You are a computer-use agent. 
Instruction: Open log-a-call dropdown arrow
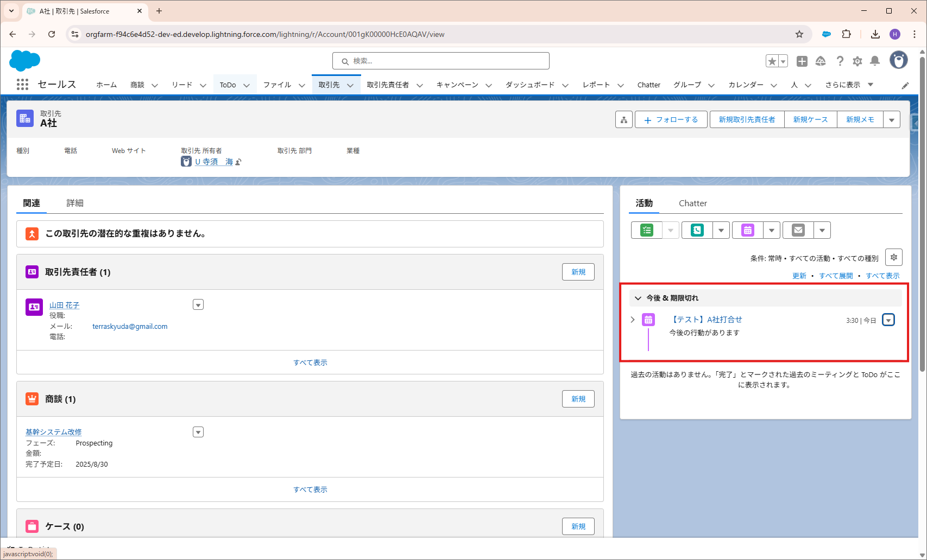point(721,230)
